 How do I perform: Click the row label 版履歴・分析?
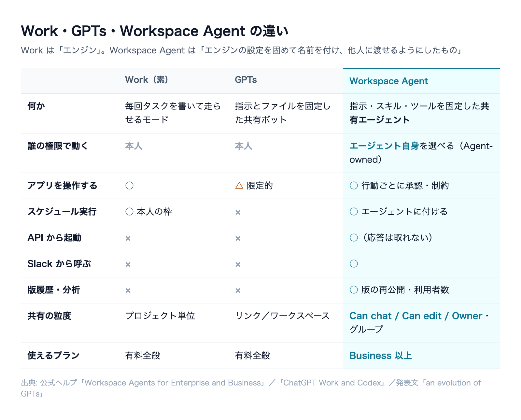coord(54,290)
